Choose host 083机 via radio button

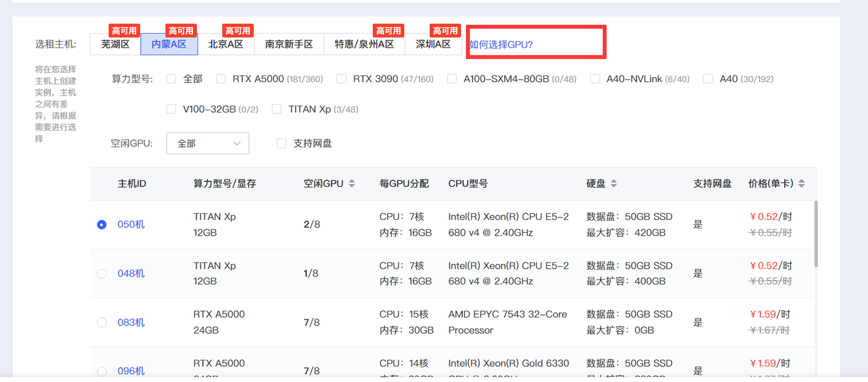[x=101, y=322]
